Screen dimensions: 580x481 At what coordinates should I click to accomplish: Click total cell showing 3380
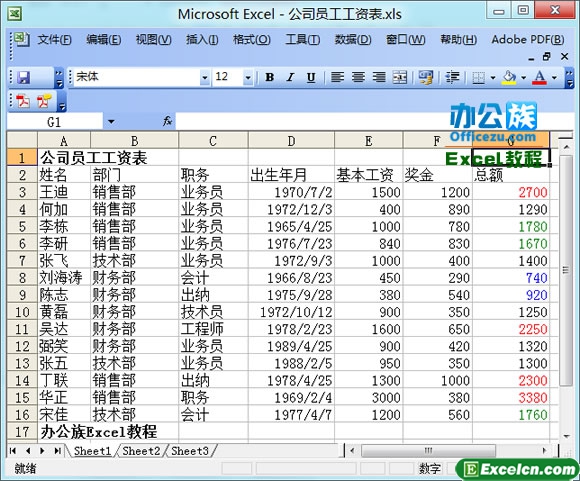click(x=511, y=398)
